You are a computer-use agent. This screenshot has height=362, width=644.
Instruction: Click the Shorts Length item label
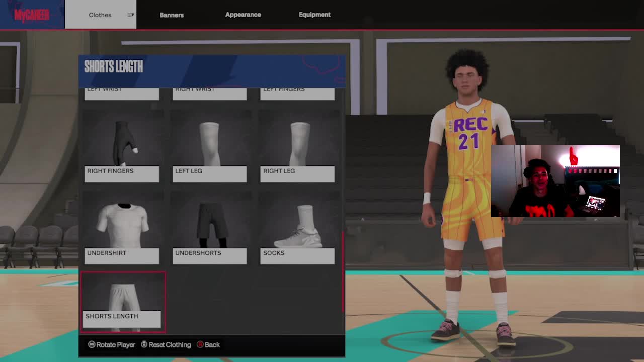coord(122,319)
